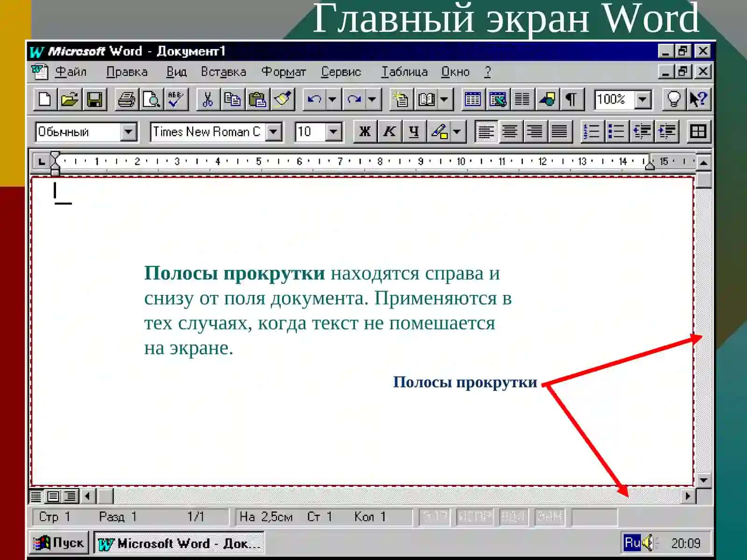Select the Format Painter brush

click(282, 99)
